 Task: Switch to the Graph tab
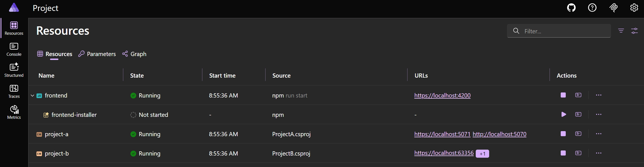134,54
